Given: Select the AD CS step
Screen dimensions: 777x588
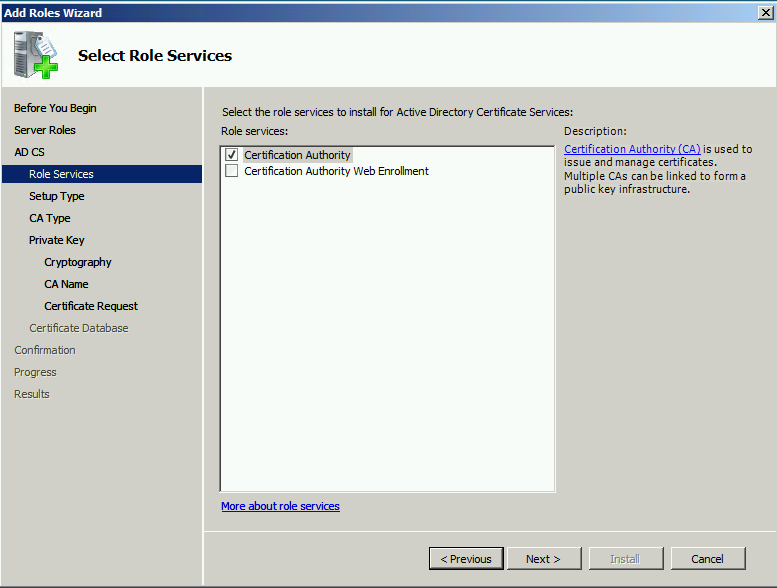Looking at the screenshot, I should (29, 152).
